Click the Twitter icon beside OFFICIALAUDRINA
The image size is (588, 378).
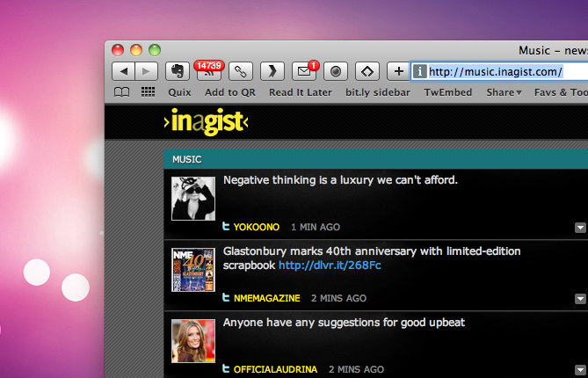(x=226, y=368)
